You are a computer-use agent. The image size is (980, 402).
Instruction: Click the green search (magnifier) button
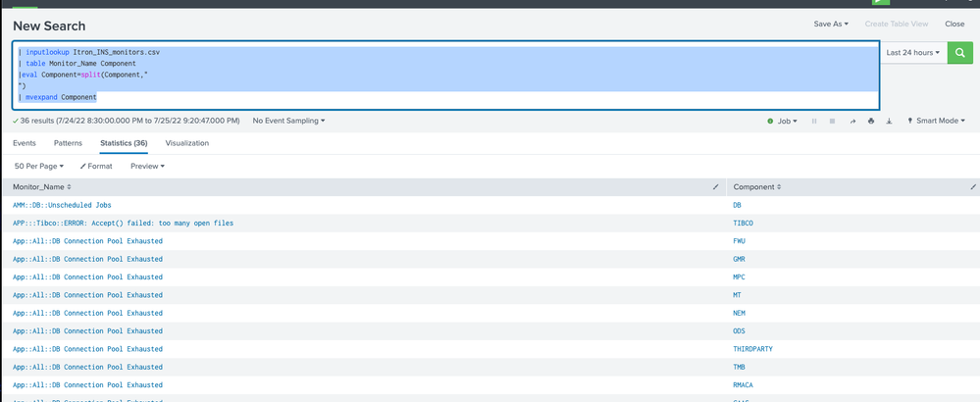click(x=960, y=52)
